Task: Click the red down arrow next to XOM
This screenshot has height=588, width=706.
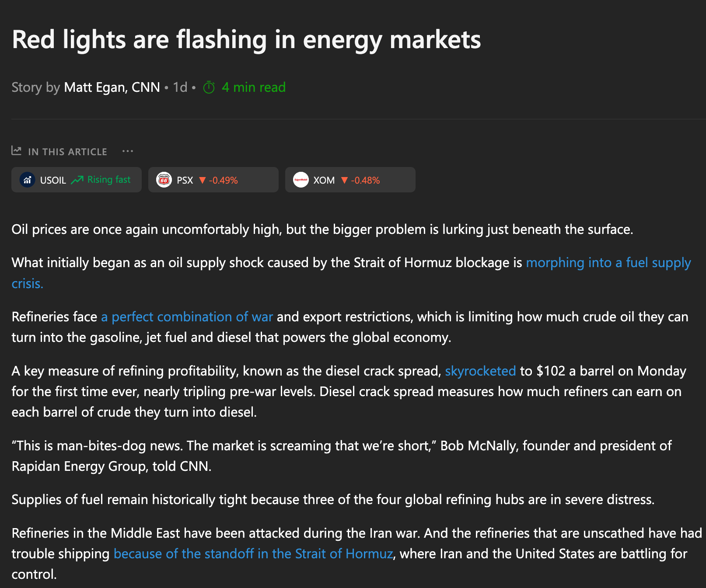Action: pos(344,180)
